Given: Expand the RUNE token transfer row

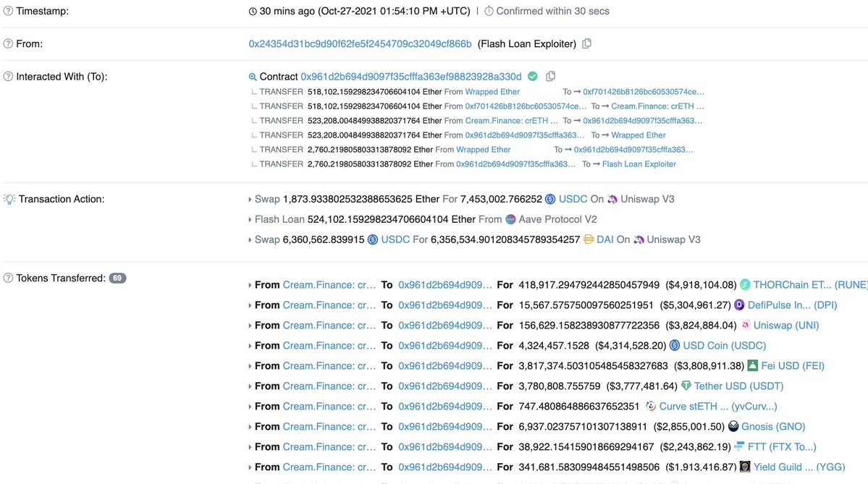Looking at the screenshot, I should coord(250,286).
